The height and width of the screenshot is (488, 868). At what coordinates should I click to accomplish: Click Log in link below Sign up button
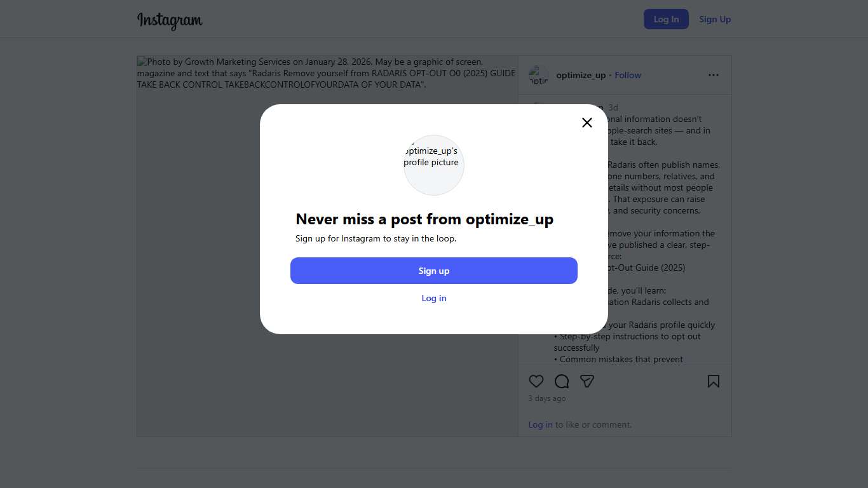[434, 298]
